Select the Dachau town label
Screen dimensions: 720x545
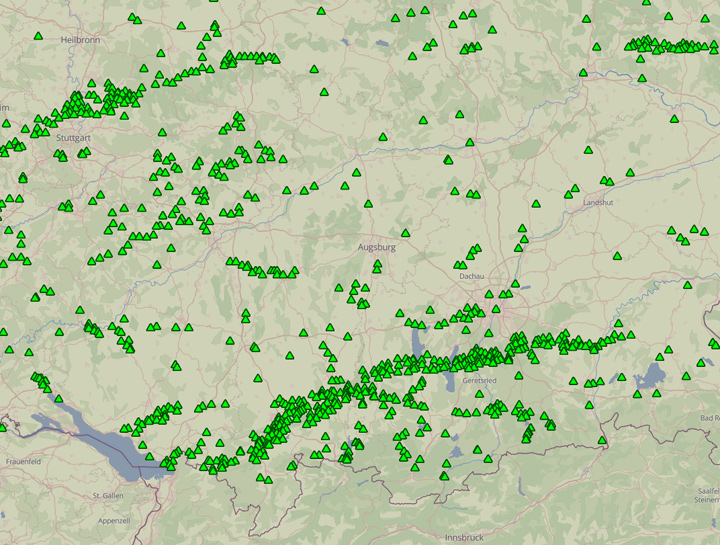[x=470, y=276]
